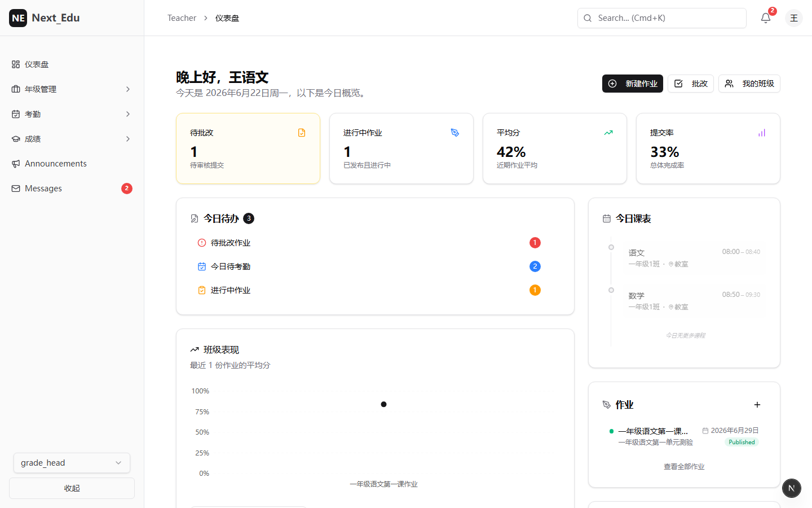Open 仪表盘 in the sidebar
812x508 pixels.
pos(72,64)
